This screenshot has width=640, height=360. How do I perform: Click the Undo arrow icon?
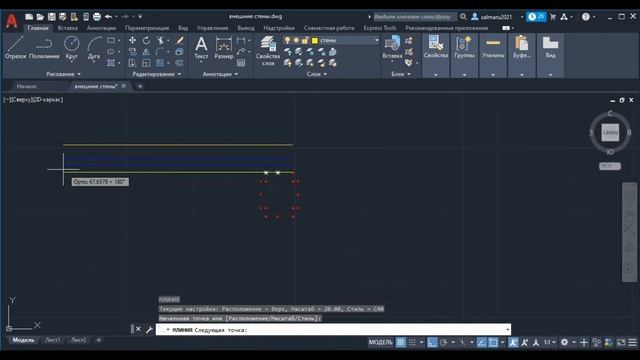tap(108, 17)
